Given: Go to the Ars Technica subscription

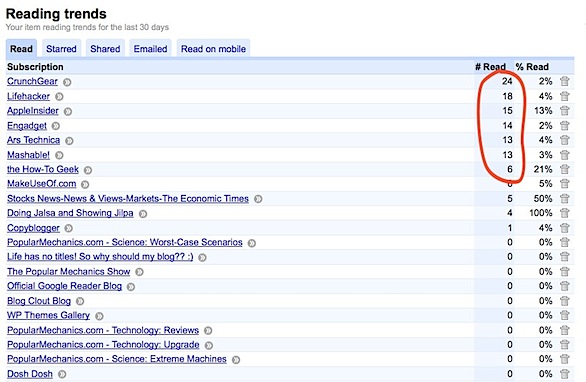Looking at the screenshot, I should pyautogui.click(x=34, y=140).
